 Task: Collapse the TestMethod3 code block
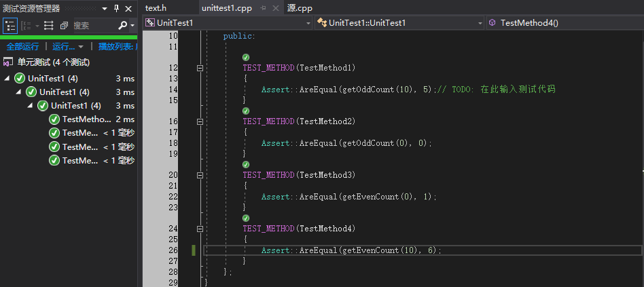pyautogui.click(x=200, y=175)
